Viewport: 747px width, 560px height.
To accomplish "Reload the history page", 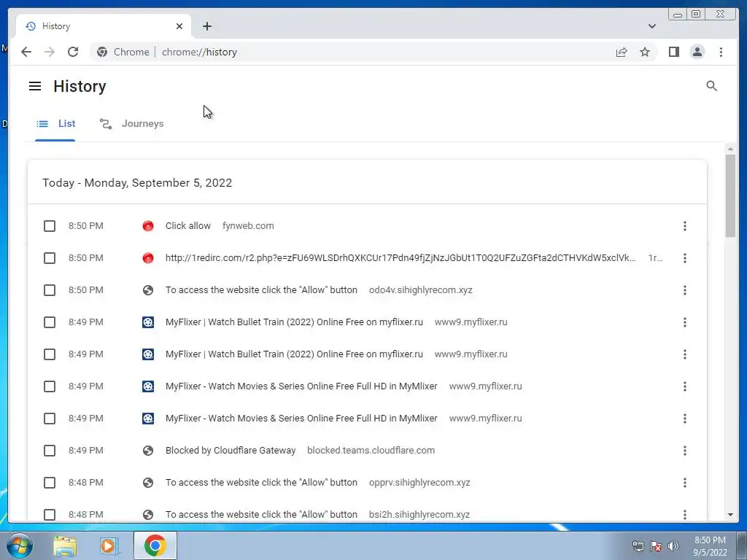I will point(73,52).
